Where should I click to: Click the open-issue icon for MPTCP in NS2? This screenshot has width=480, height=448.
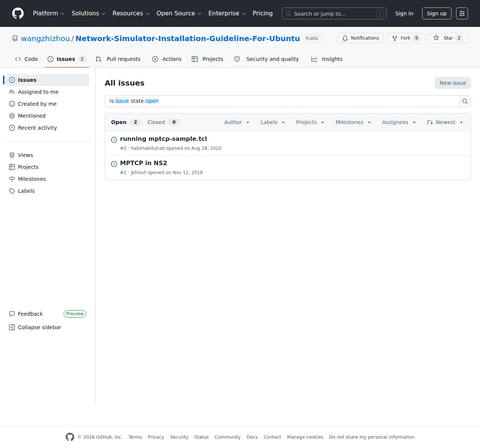(114, 164)
